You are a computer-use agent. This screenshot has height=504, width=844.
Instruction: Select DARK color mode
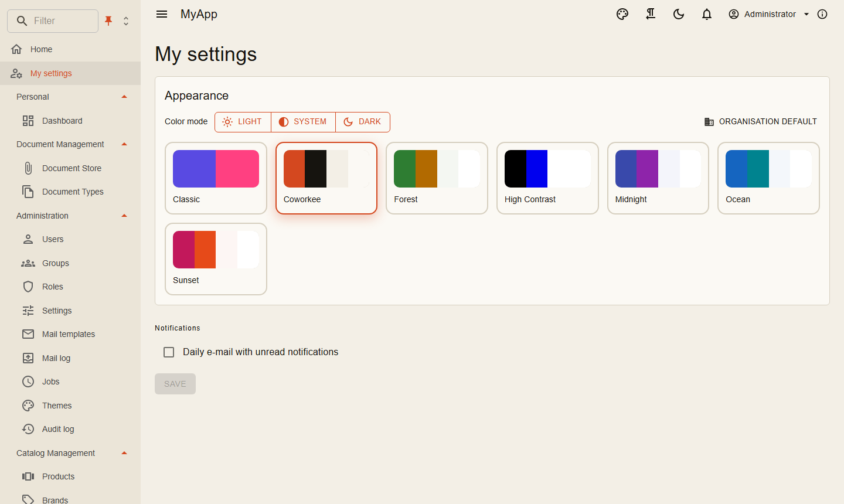coord(362,122)
